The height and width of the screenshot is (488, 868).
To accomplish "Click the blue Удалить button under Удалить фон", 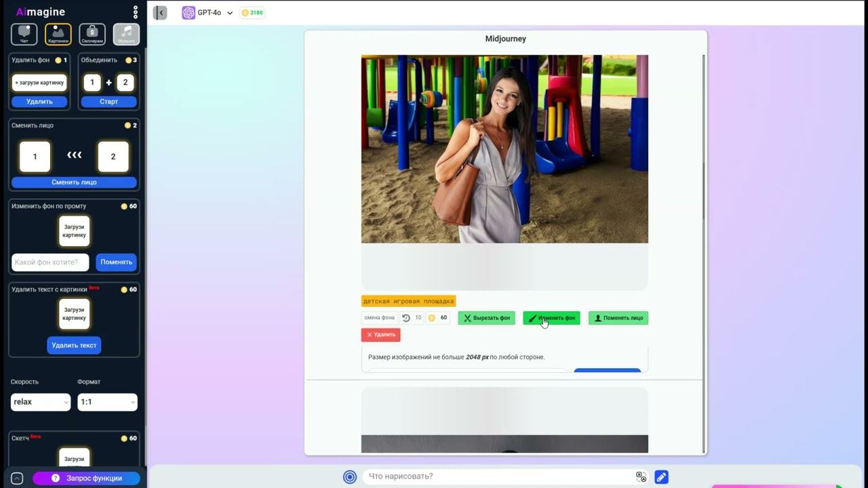I will coord(39,102).
